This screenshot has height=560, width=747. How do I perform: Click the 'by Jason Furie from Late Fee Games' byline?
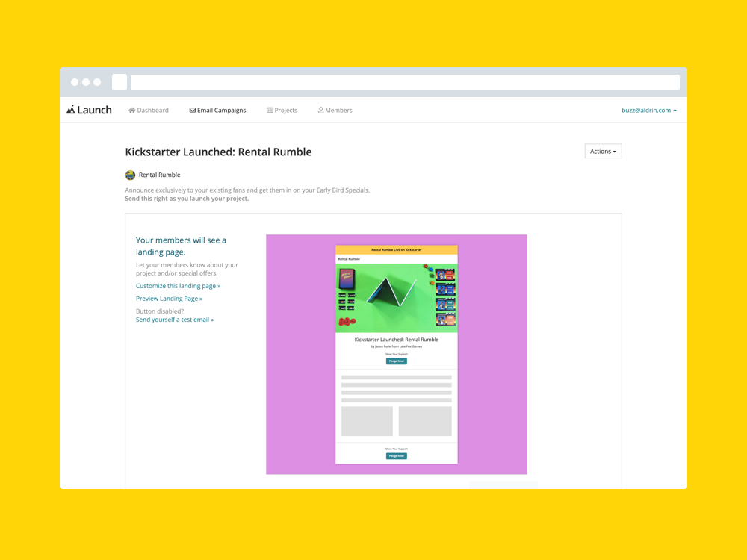point(397,346)
